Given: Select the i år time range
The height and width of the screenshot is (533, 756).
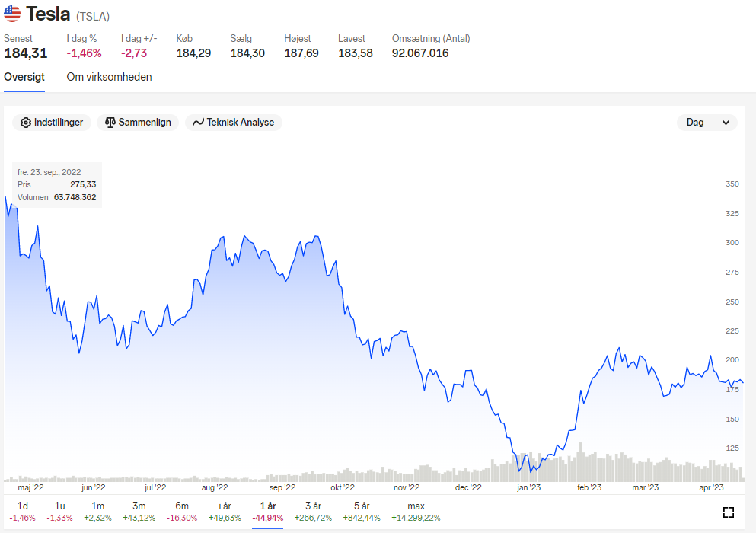Looking at the screenshot, I should coord(225,512).
